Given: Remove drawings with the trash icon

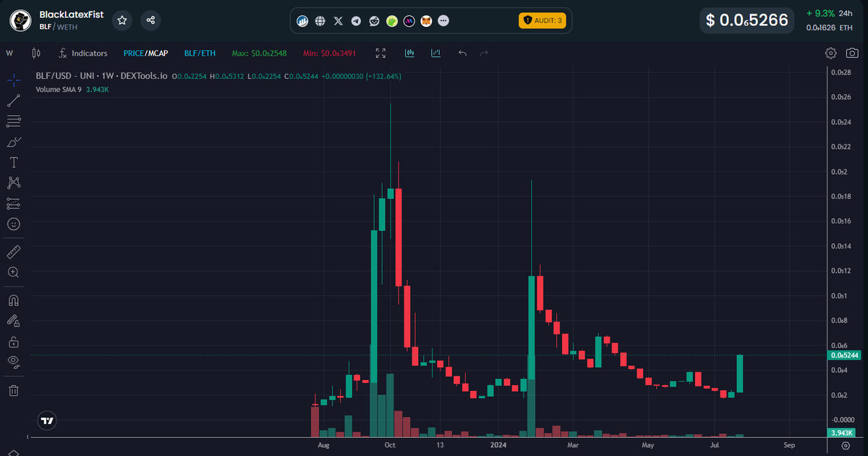Looking at the screenshot, I should [13, 391].
